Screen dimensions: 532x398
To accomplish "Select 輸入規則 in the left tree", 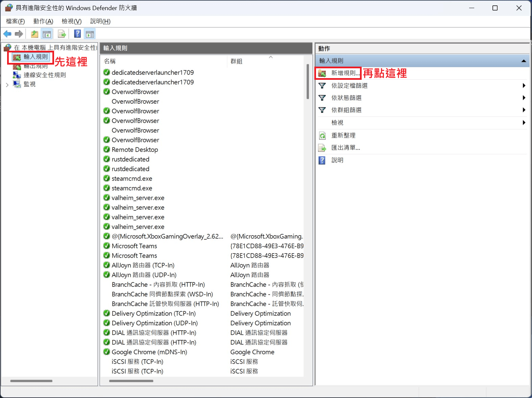I will coord(35,57).
